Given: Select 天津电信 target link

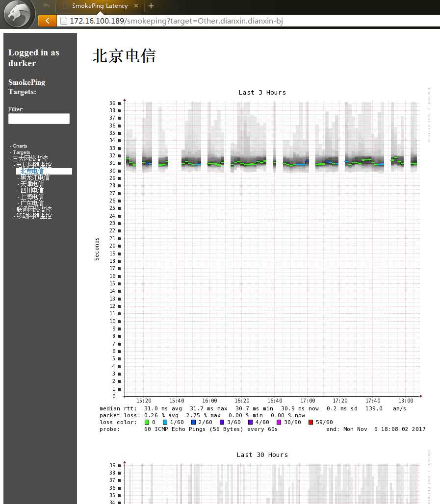Looking at the screenshot, I should tap(32, 184).
